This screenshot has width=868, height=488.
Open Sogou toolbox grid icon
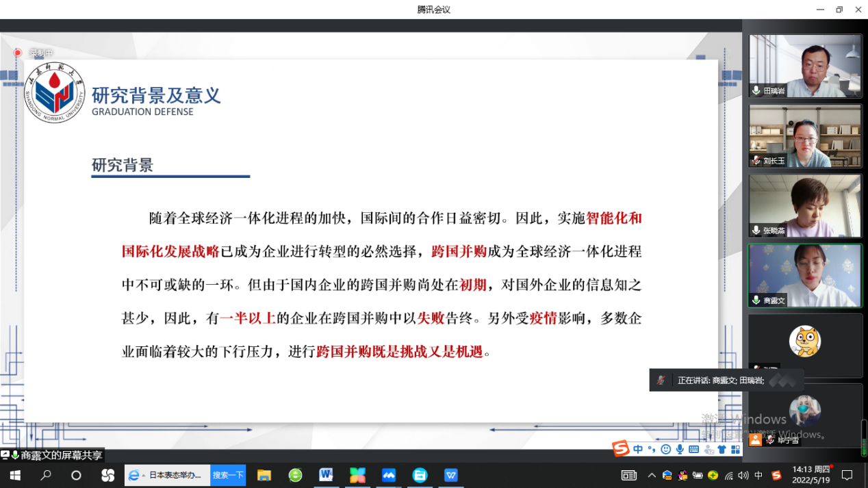pos(736,450)
